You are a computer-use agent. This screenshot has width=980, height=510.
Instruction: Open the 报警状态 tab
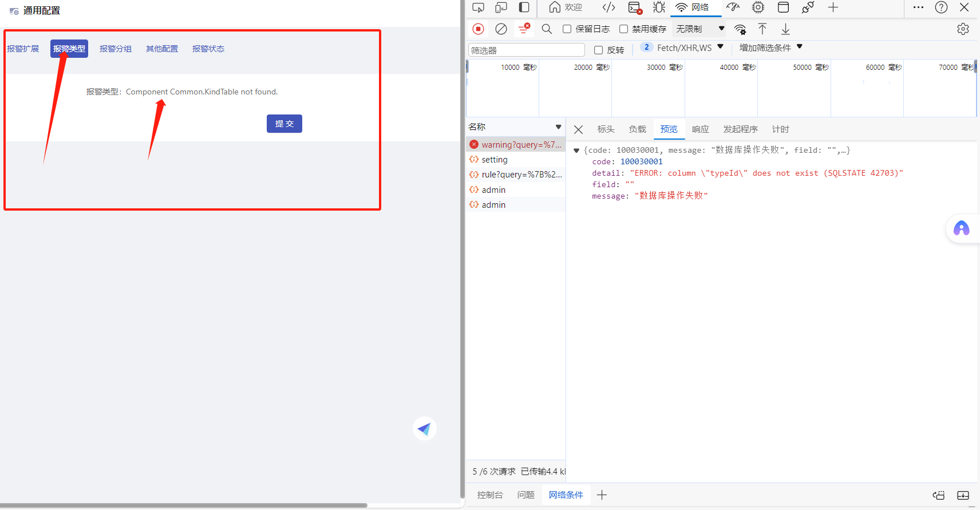click(208, 49)
